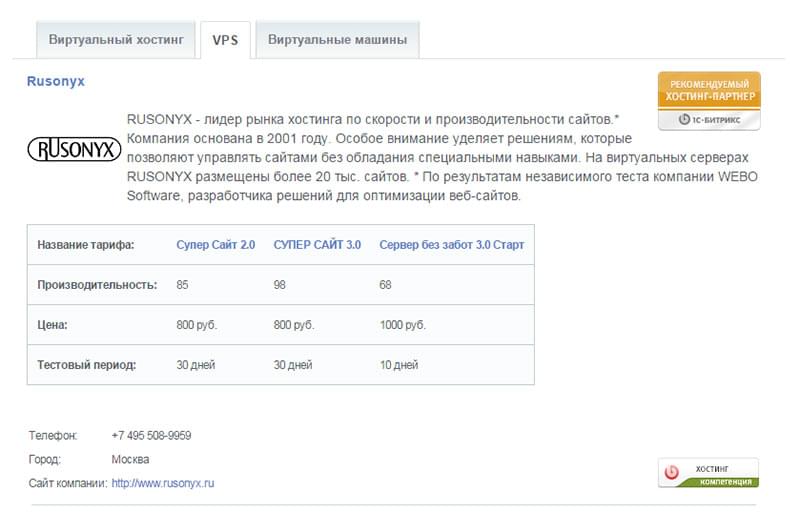
Task: Open Сервер без забот 3.0 Старт link
Action: pyautogui.click(x=452, y=245)
